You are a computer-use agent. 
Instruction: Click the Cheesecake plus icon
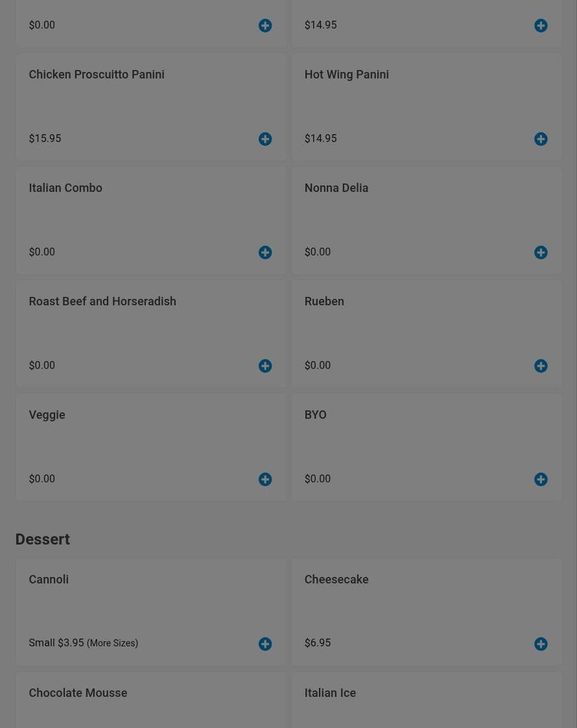pyautogui.click(x=541, y=644)
